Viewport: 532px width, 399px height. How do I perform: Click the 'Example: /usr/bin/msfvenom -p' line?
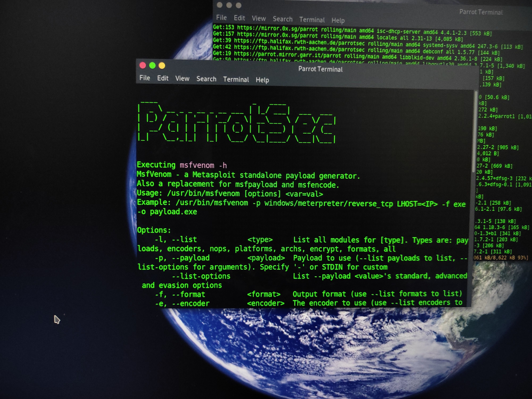301,203
